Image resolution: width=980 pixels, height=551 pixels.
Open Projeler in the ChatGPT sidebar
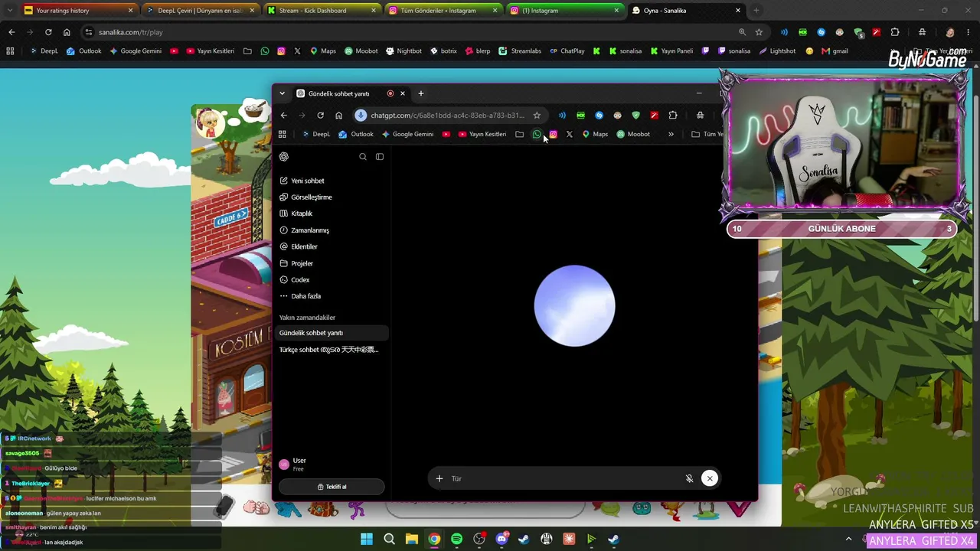coord(333,263)
